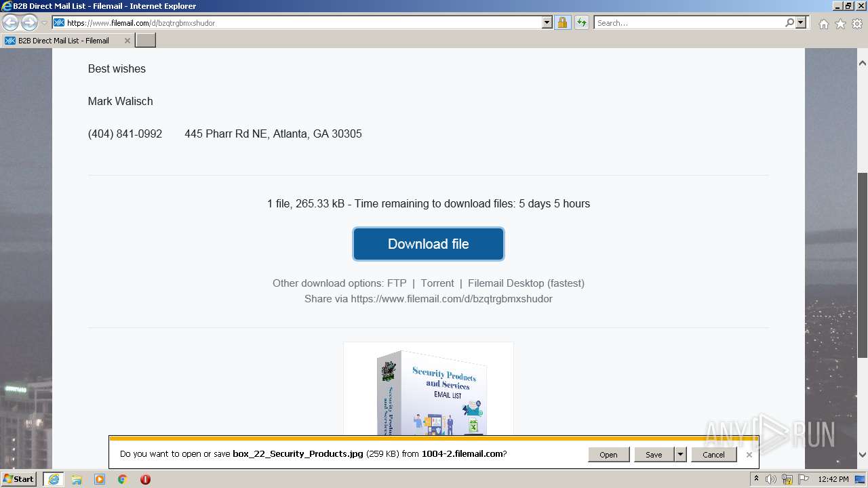Image resolution: width=868 pixels, height=488 pixels.
Task: Open the network tray icon
Action: [787, 479]
